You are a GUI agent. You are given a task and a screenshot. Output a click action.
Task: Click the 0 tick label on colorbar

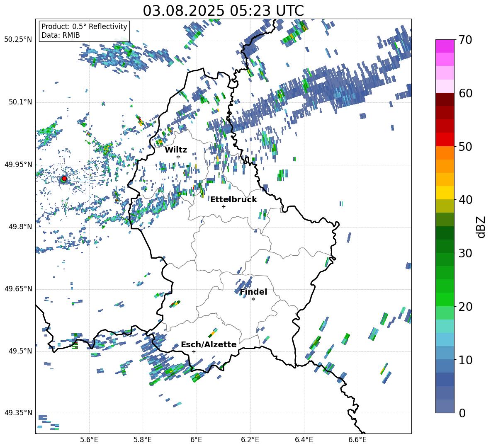[x=462, y=413]
